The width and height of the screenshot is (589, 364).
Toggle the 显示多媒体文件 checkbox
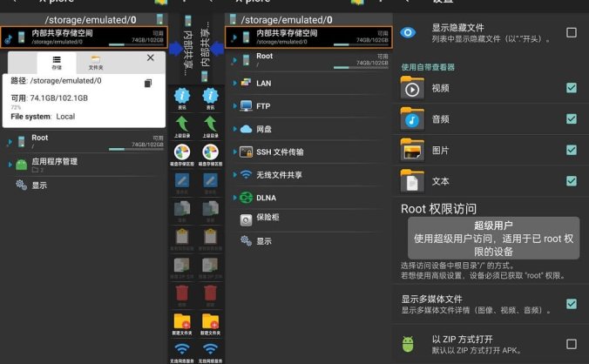tap(572, 304)
